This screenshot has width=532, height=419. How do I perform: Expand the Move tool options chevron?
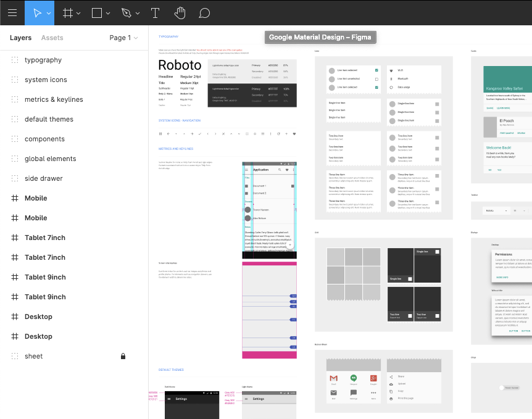pyautogui.click(x=48, y=13)
